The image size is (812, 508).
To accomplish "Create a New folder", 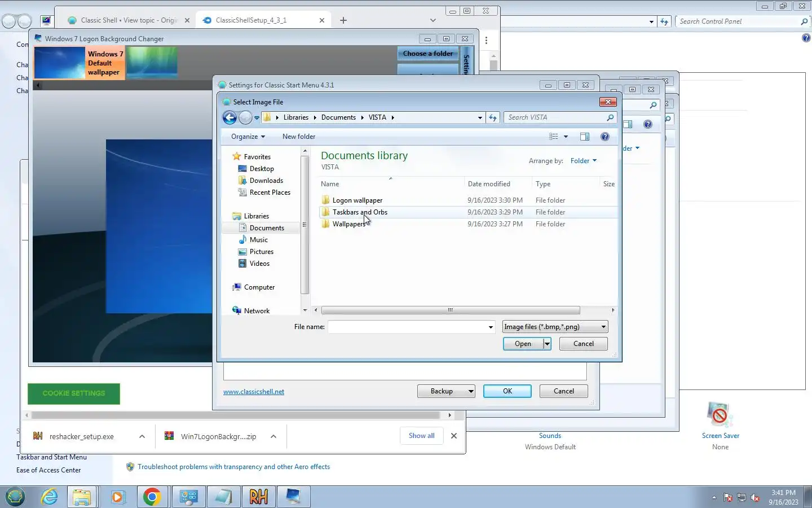I will tap(299, 137).
